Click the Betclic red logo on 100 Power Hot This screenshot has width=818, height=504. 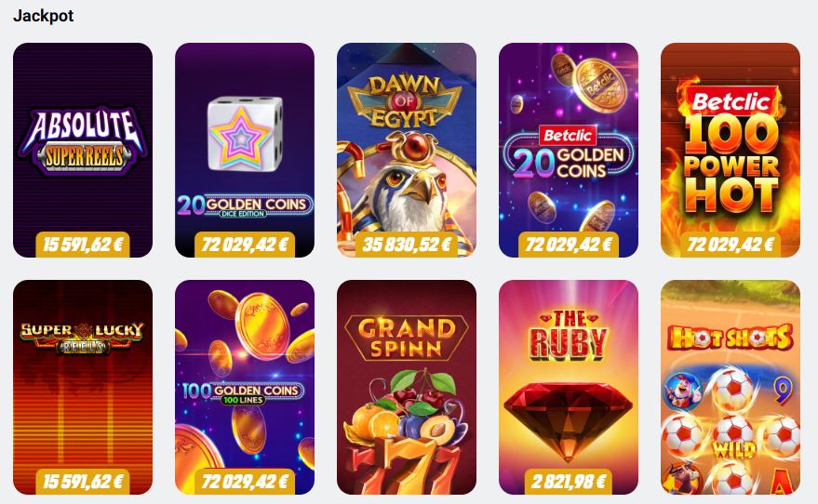[x=731, y=101]
